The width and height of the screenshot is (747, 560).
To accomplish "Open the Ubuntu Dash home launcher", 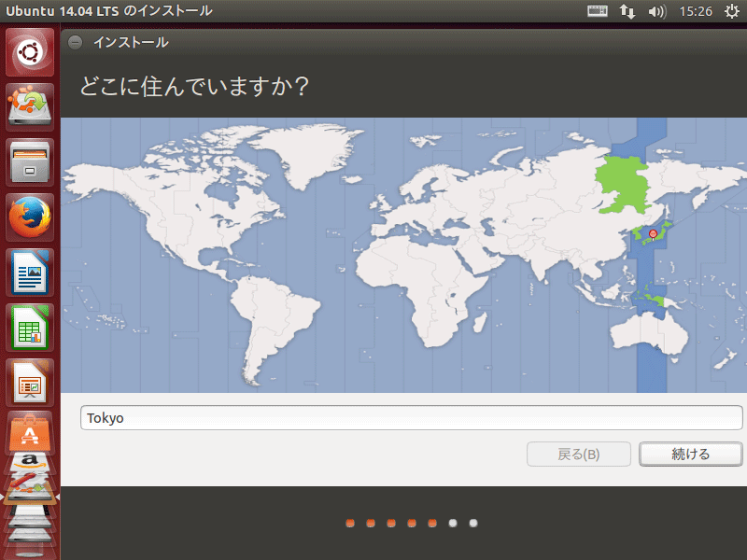I will point(30,52).
